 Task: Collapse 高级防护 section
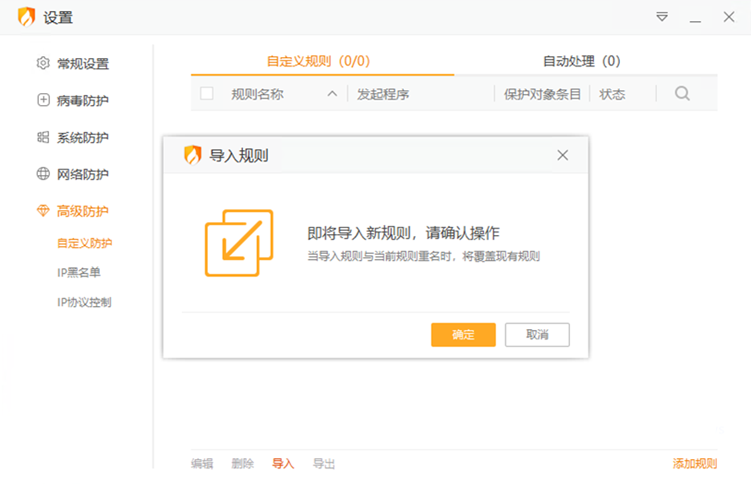[x=83, y=211]
